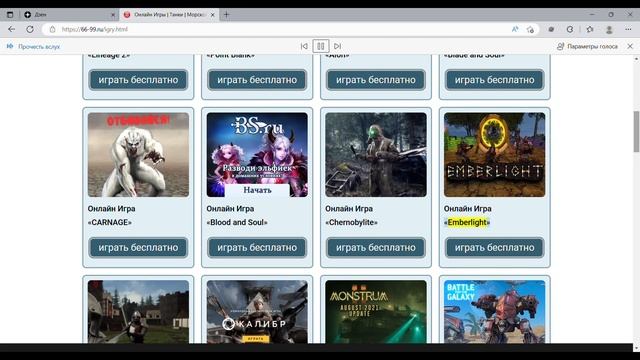Click играть бесплатно under Blood and Soul
The width and height of the screenshot is (640, 360).
tap(257, 247)
